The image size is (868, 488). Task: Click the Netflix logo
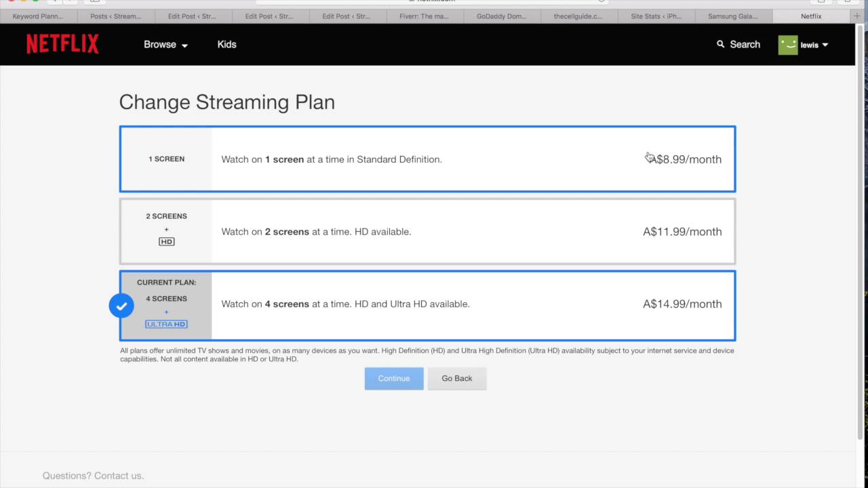point(62,44)
